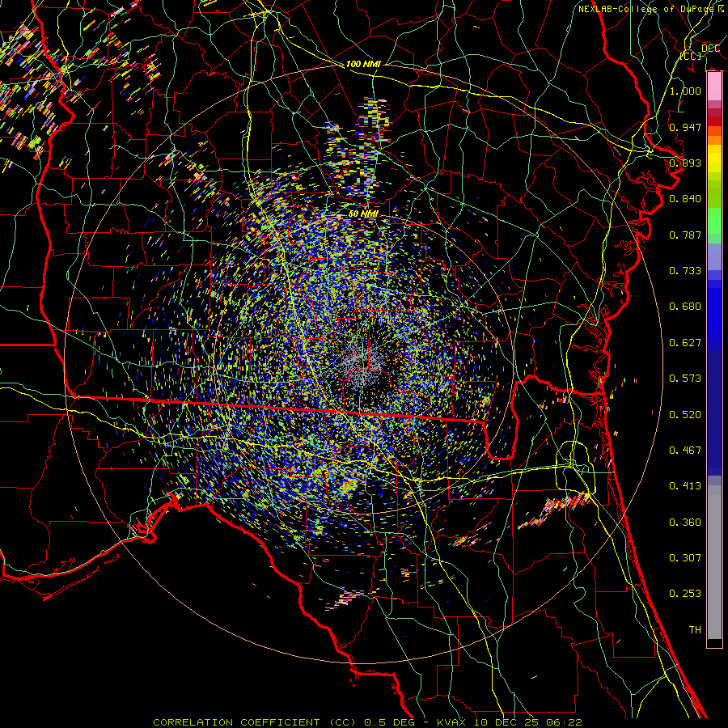Click the 0.627 legend value
Screen dimensions: 728x728
tap(685, 343)
